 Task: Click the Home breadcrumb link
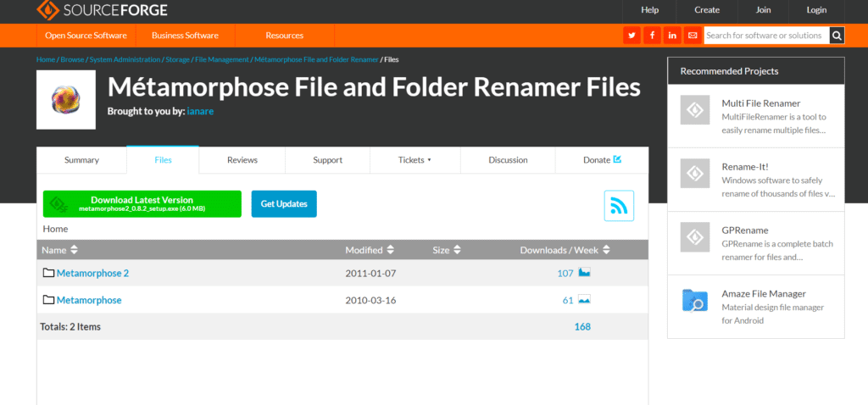point(46,59)
